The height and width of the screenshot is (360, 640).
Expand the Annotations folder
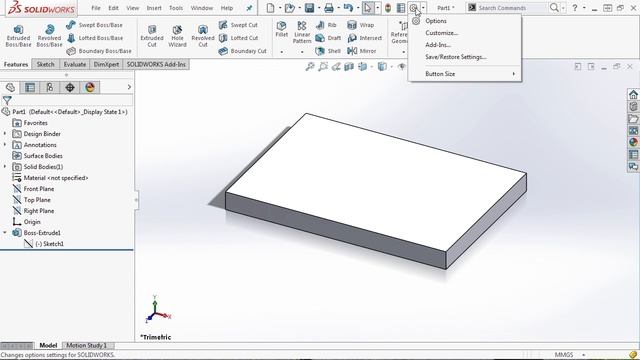(5, 145)
